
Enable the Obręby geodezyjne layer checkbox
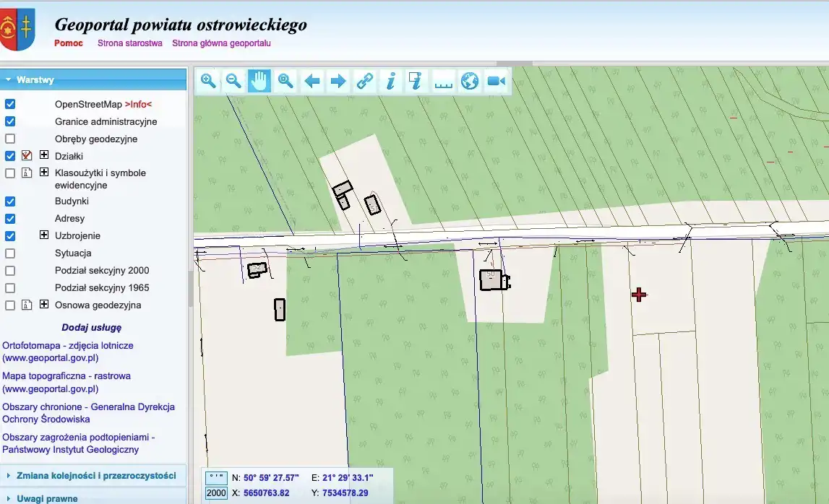10,139
